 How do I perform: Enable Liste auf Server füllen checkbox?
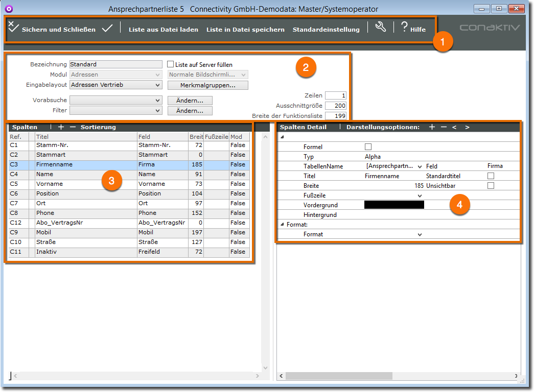[x=171, y=64]
